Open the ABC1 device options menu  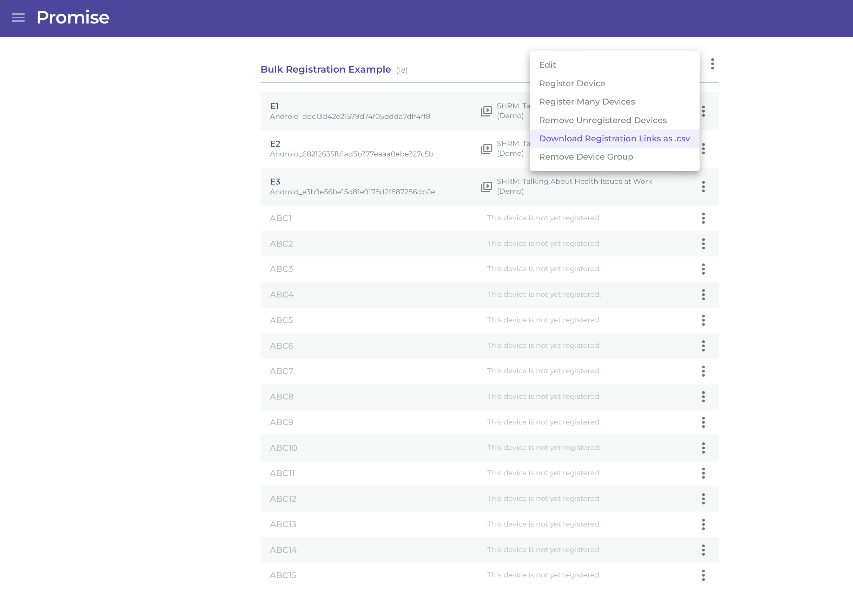(703, 218)
